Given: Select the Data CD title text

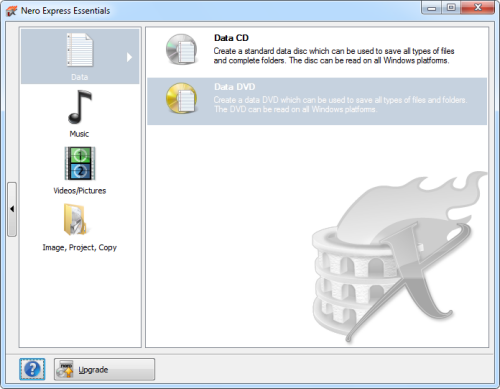Looking at the screenshot, I should click(231, 38).
